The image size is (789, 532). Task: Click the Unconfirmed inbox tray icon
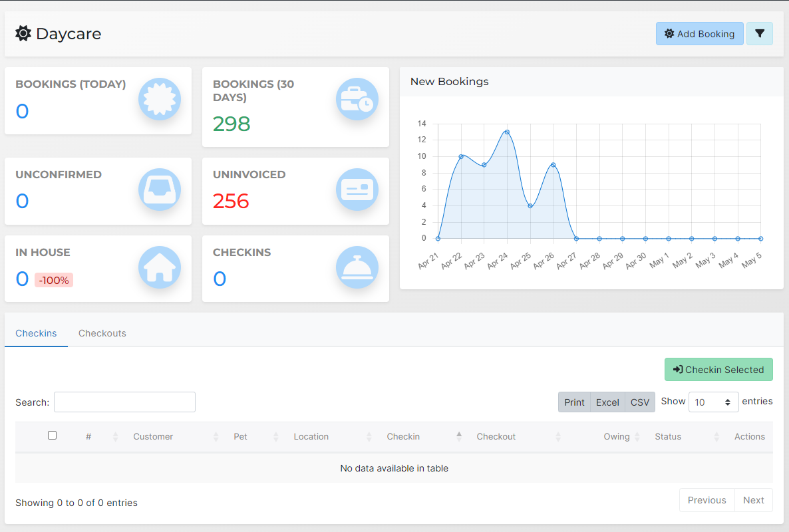pos(160,190)
